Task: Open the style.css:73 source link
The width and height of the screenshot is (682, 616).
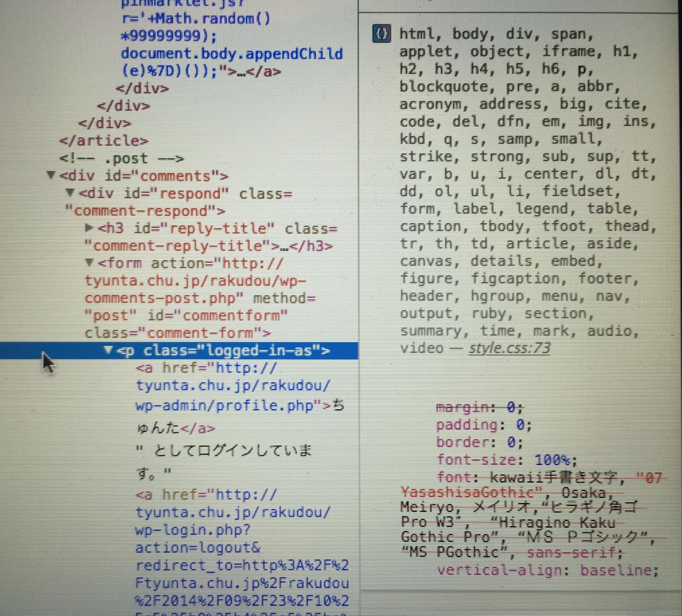Action: 509,348
